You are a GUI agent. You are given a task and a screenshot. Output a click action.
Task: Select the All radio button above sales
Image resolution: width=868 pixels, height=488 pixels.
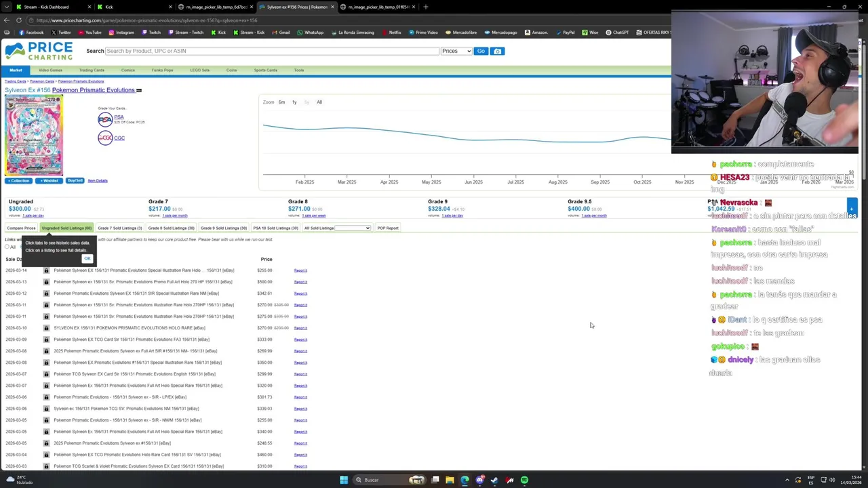coord(7,247)
